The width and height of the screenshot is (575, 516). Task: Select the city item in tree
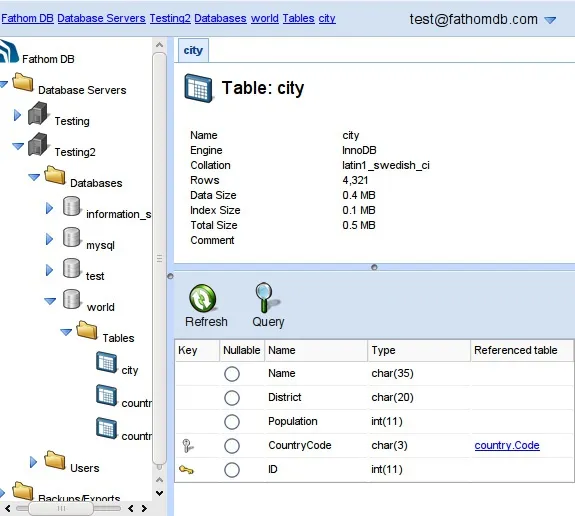[130, 370]
